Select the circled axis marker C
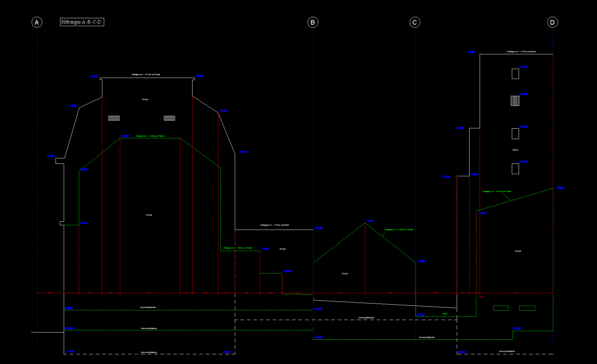Screen dimensions: 597x364 tap(414, 22)
